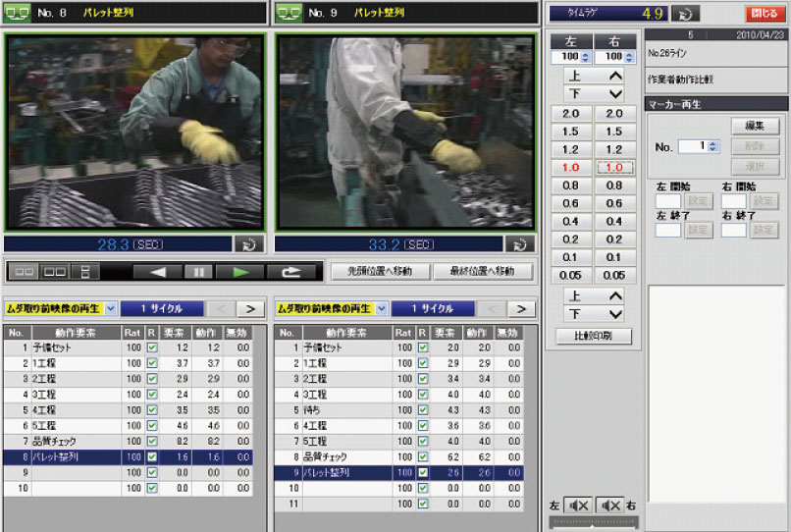Toggle R checkbox for right 待ち row

click(x=423, y=410)
